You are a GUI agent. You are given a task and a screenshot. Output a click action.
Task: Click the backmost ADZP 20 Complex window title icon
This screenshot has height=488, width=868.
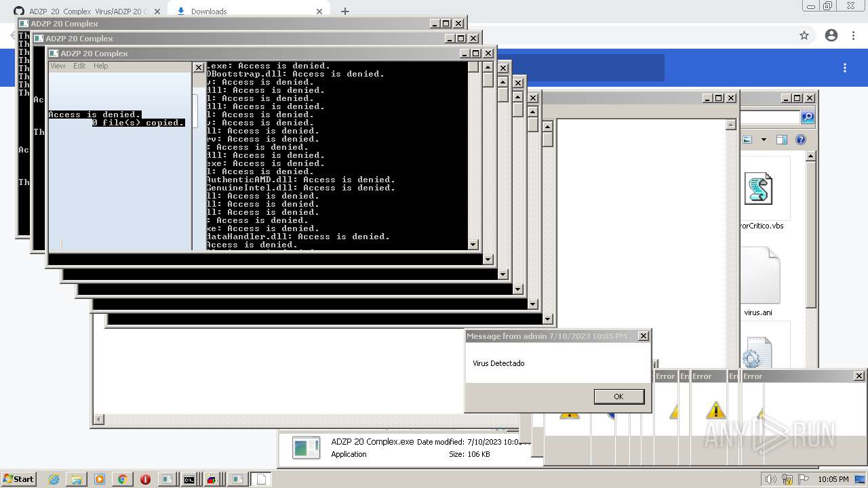click(x=23, y=24)
